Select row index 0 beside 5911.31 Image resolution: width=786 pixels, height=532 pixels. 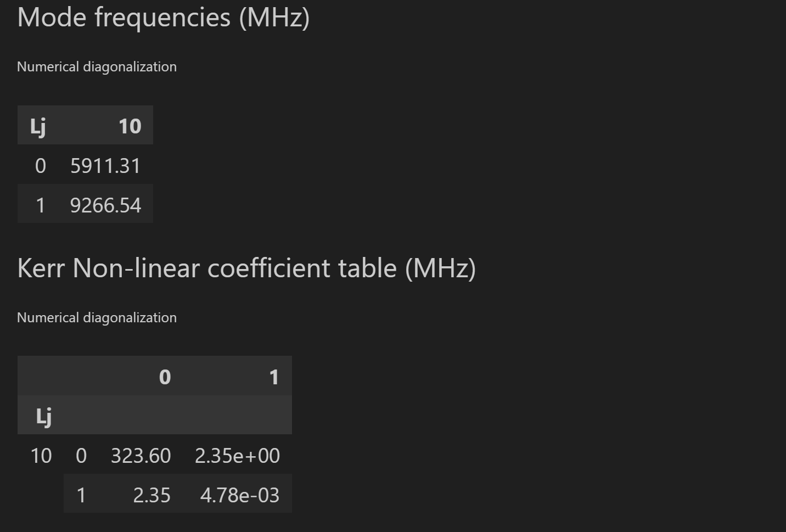pyautogui.click(x=40, y=166)
